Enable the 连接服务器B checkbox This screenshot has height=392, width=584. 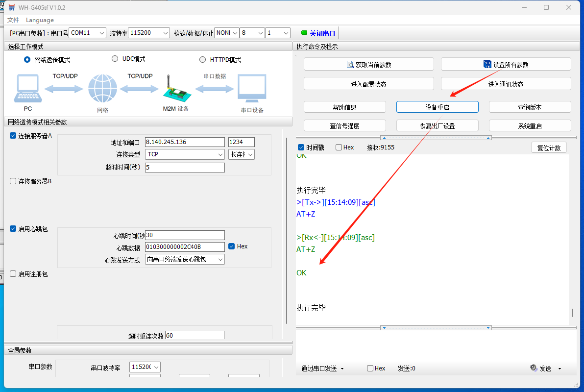coord(13,181)
